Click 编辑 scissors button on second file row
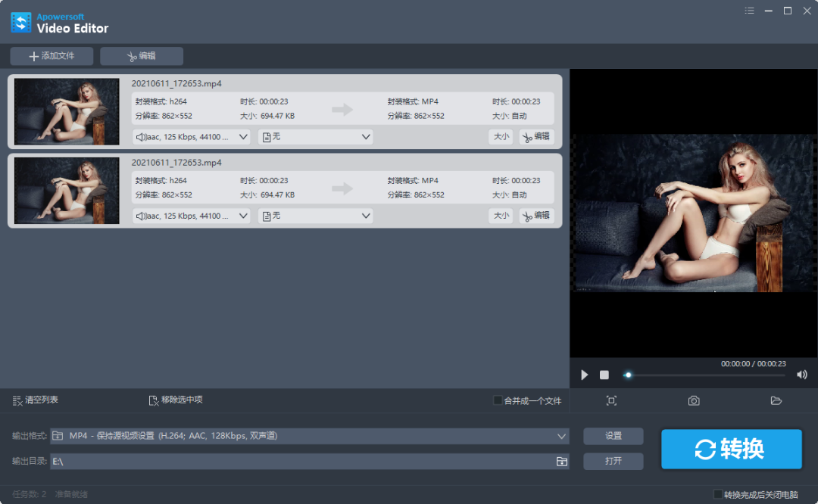The height and width of the screenshot is (504, 818). (x=536, y=215)
